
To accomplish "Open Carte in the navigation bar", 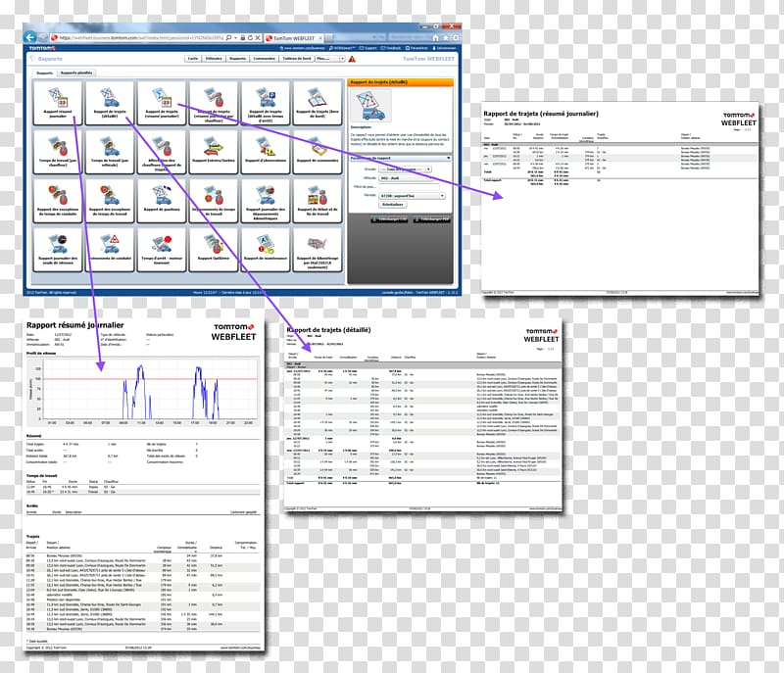I will click(x=193, y=59).
